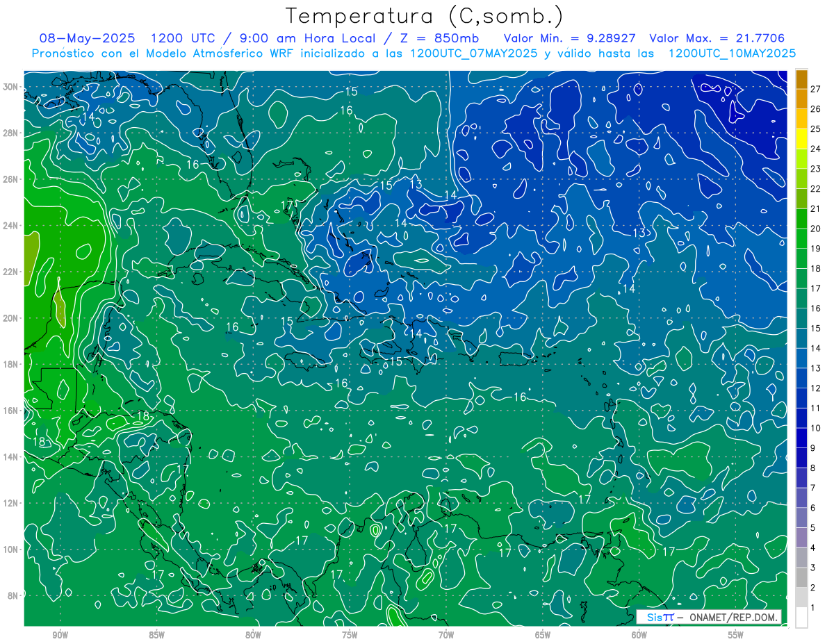Click the 60W longitude axis label
This screenshot has width=834, height=644.
click(x=639, y=635)
